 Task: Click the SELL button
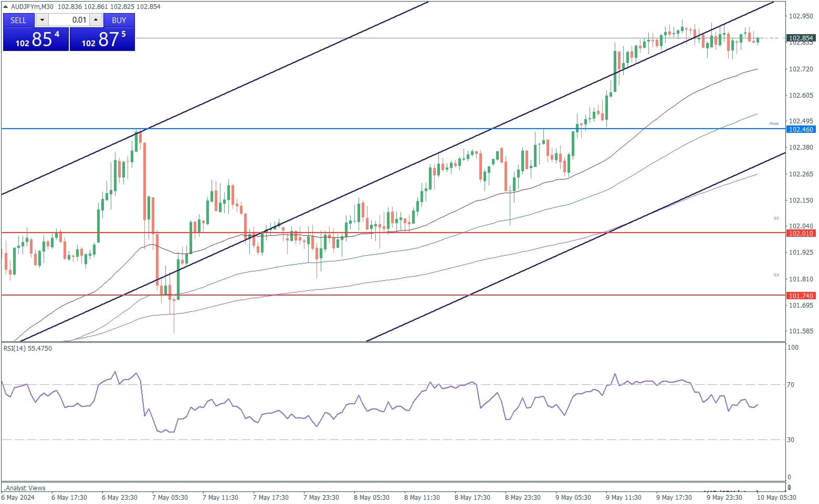pos(18,20)
